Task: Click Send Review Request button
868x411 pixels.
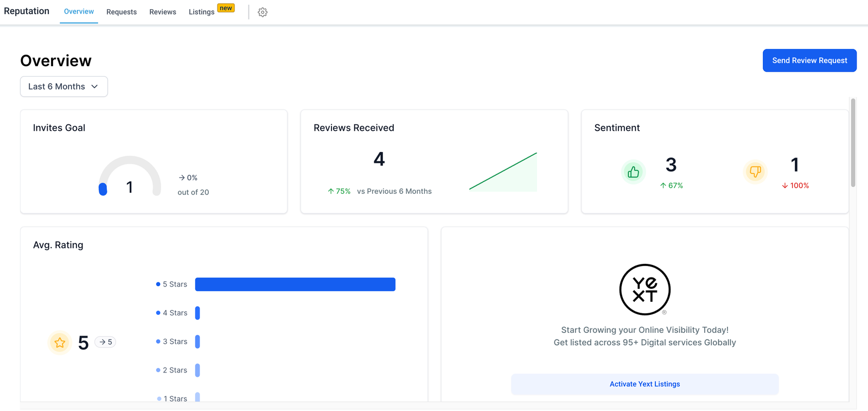Action: pos(809,60)
